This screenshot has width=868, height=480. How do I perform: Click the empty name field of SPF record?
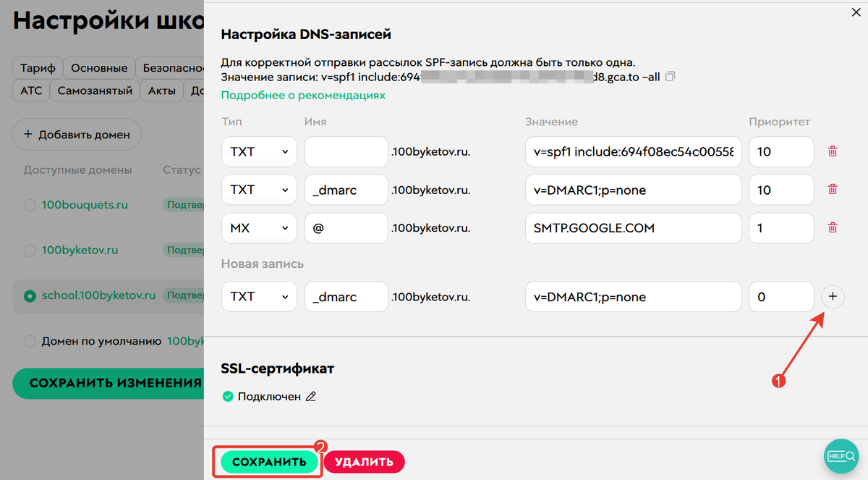coord(346,151)
